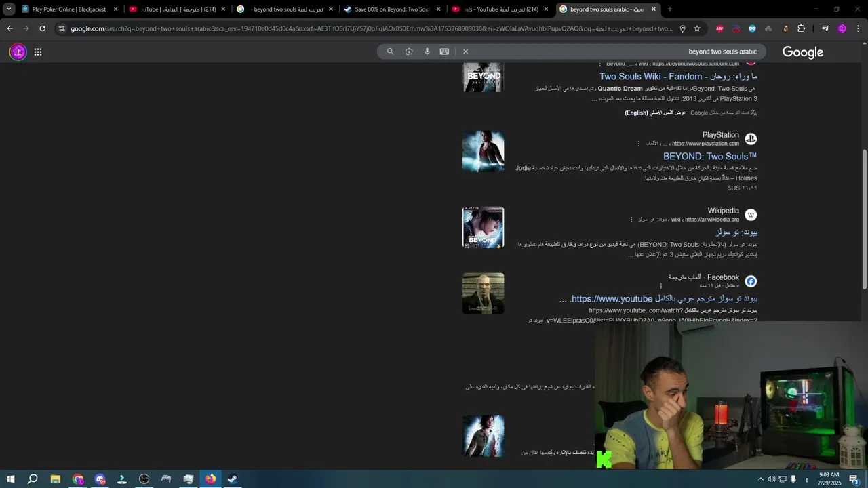Click the Wikipedia result cover thumbnail
868x488 pixels.
click(x=484, y=227)
